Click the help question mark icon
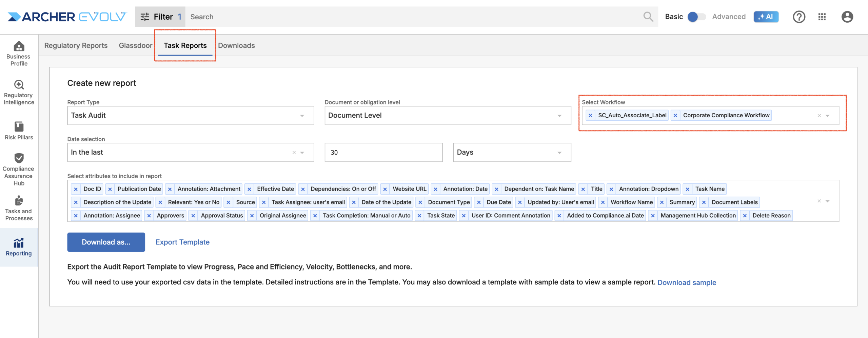 click(799, 17)
